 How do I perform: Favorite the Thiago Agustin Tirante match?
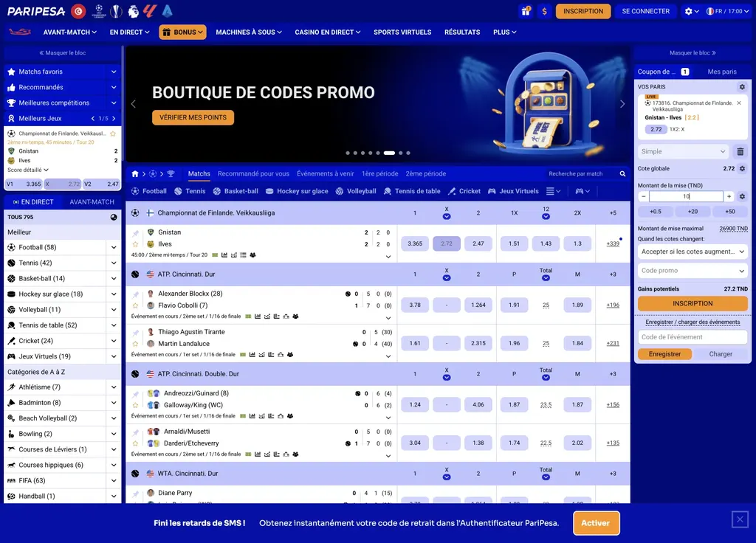136,344
